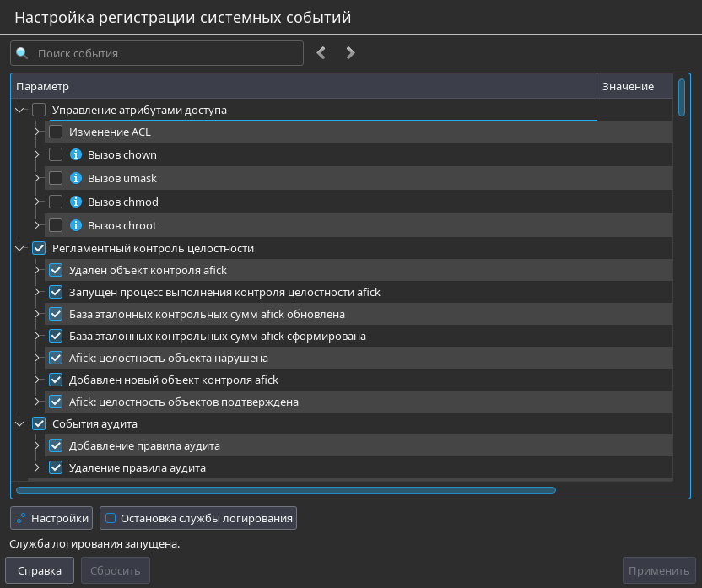Click into the Поиск события search field
The image size is (702, 588).
pos(165,53)
